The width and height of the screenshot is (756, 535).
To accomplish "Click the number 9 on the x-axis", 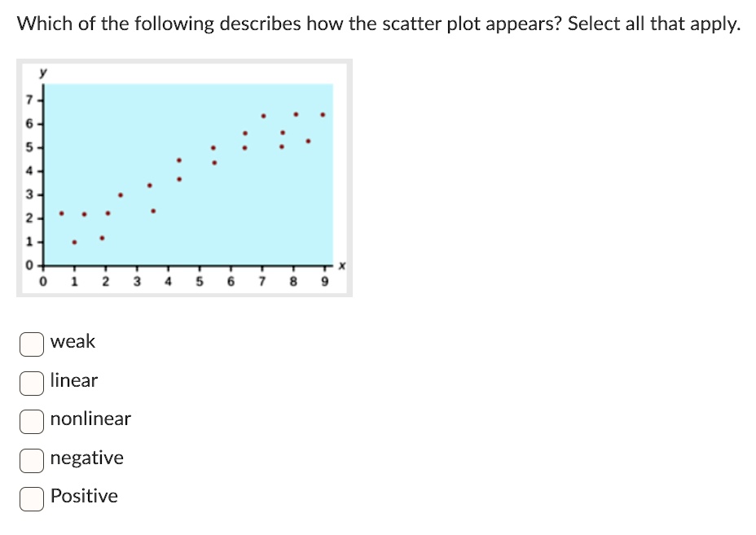I will (324, 280).
